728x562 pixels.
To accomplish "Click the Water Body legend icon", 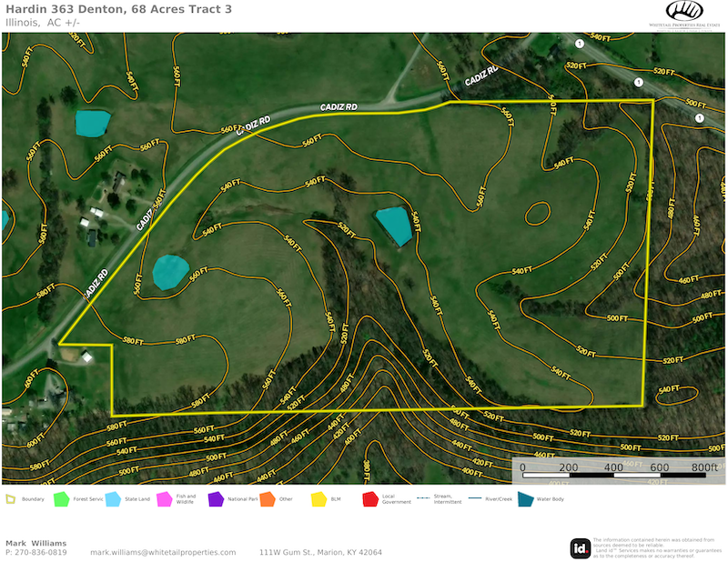I will [525, 498].
